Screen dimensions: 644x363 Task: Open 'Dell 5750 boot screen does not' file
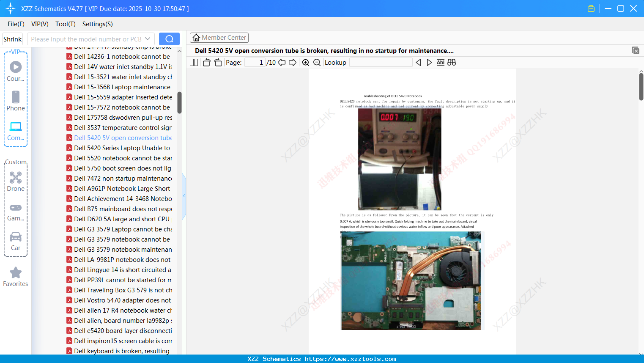[x=119, y=168]
